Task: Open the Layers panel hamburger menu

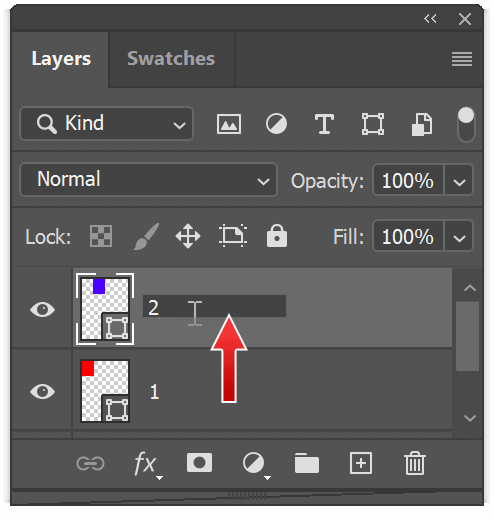Action: tap(462, 59)
